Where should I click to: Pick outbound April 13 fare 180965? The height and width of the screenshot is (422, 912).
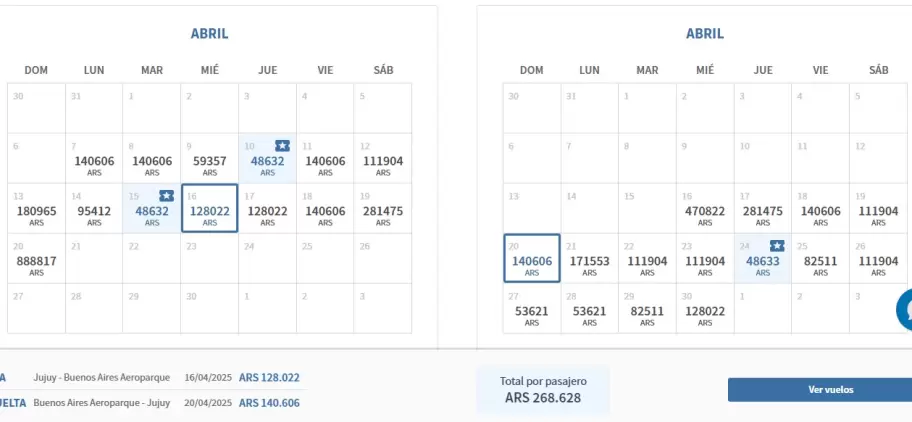[36, 208]
